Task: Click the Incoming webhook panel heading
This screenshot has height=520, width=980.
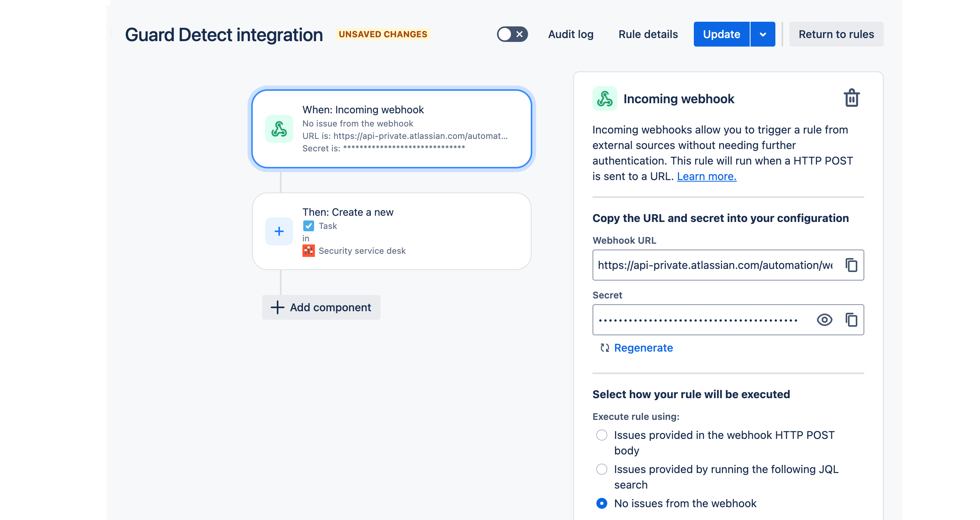Action: coord(679,99)
